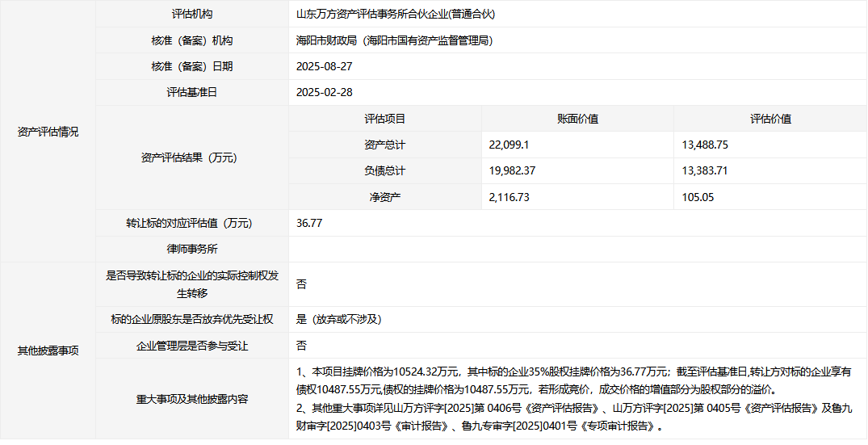
Task: Click the empty 律师事务所 value cell
Action: [x=577, y=249]
